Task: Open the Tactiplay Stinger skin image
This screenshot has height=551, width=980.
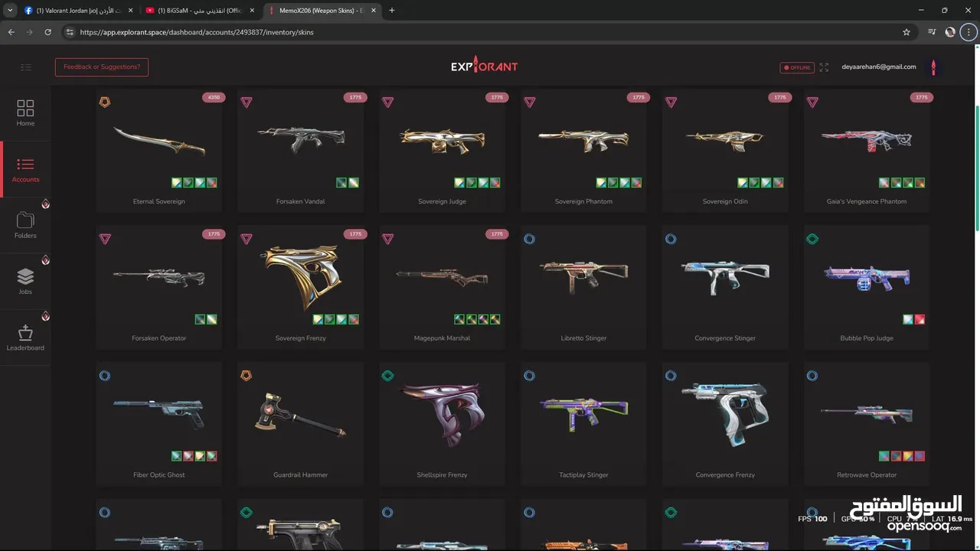Action: (x=583, y=414)
